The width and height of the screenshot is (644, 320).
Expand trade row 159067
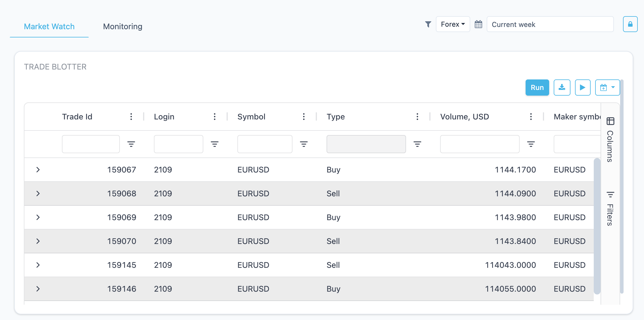coord(38,170)
